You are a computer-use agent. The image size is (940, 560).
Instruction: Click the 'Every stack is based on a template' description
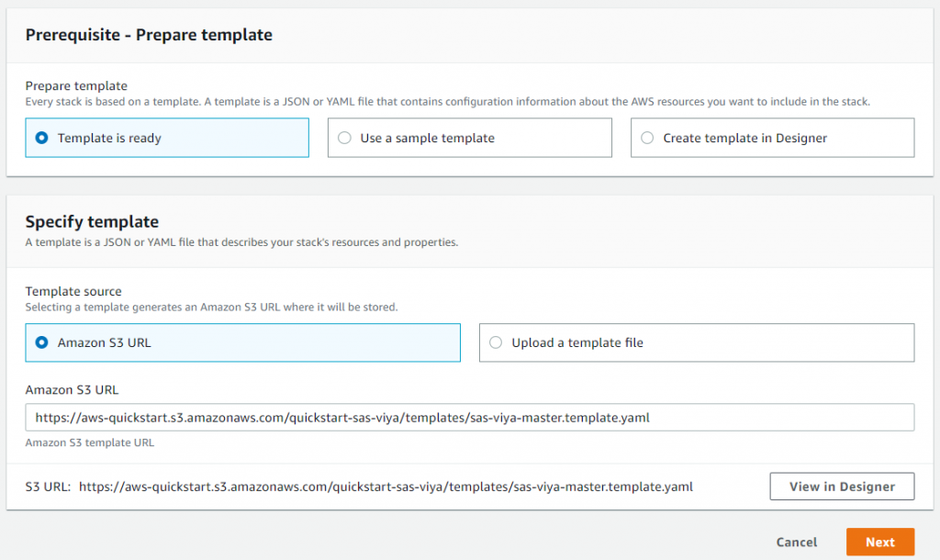[447, 102]
